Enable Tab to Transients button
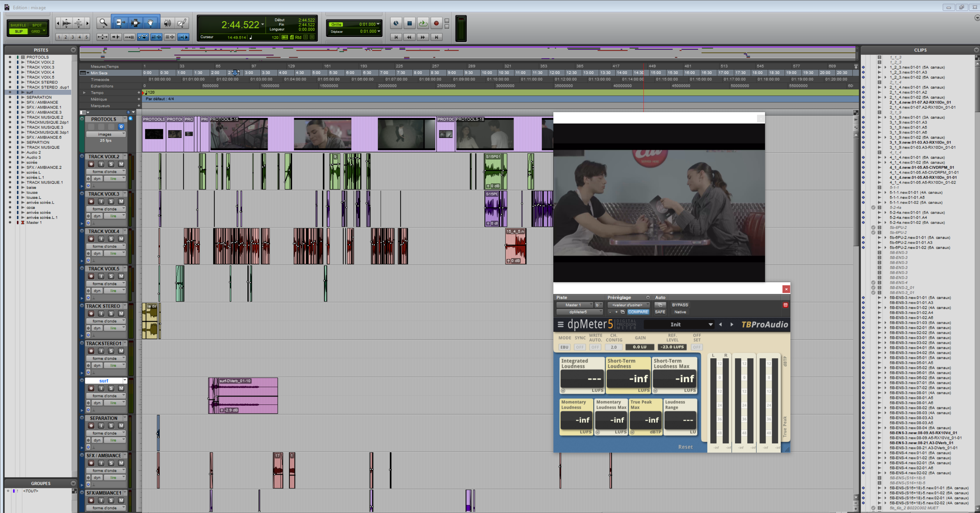The height and width of the screenshot is (513, 980). point(116,37)
